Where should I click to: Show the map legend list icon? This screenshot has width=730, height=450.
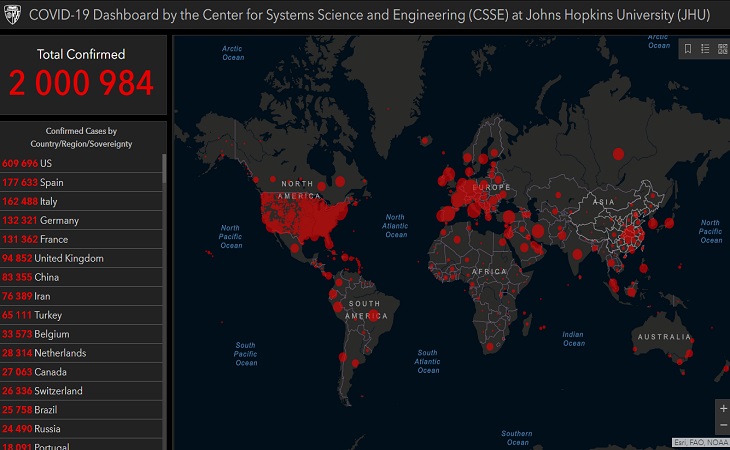(705, 49)
